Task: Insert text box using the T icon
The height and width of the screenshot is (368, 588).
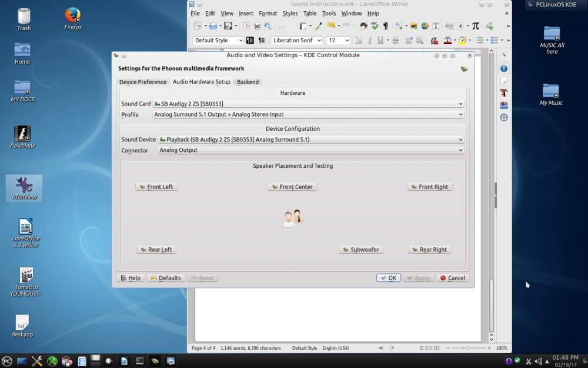Action: [x=436, y=26]
